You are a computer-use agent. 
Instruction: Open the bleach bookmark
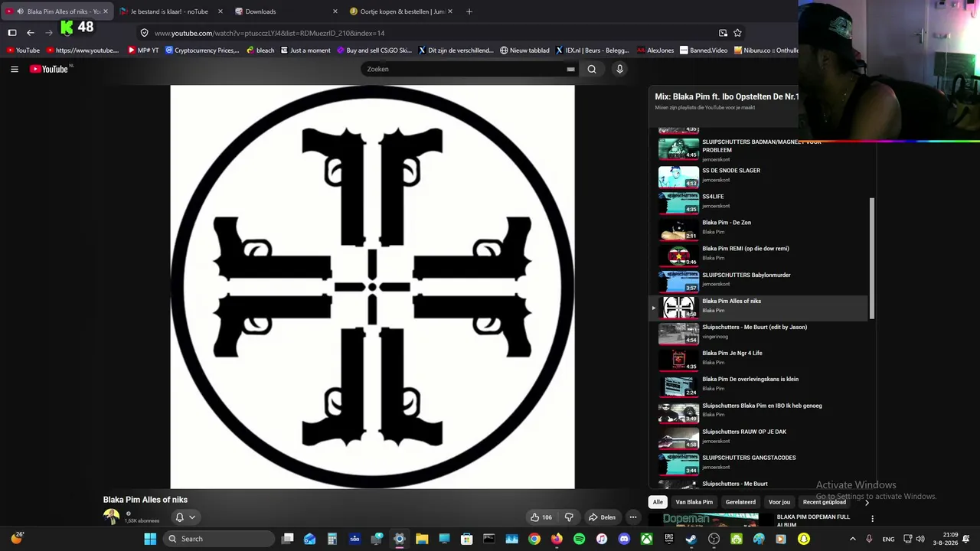click(260, 51)
